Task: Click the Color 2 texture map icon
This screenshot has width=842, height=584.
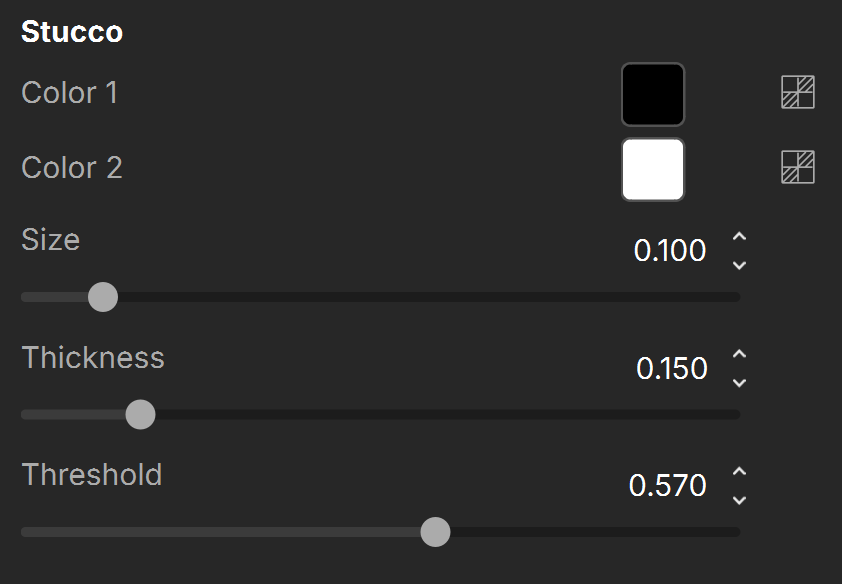Action: [x=797, y=167]
